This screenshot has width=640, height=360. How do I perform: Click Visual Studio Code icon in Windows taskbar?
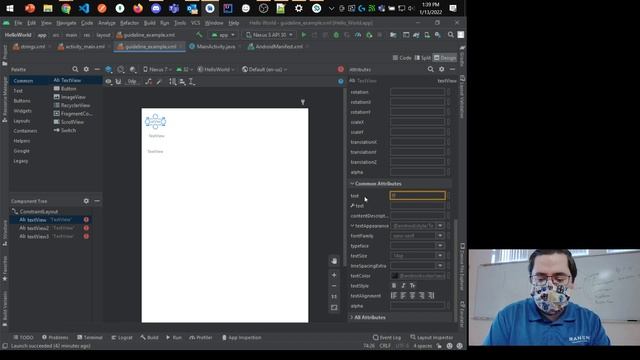coord(84,8)
